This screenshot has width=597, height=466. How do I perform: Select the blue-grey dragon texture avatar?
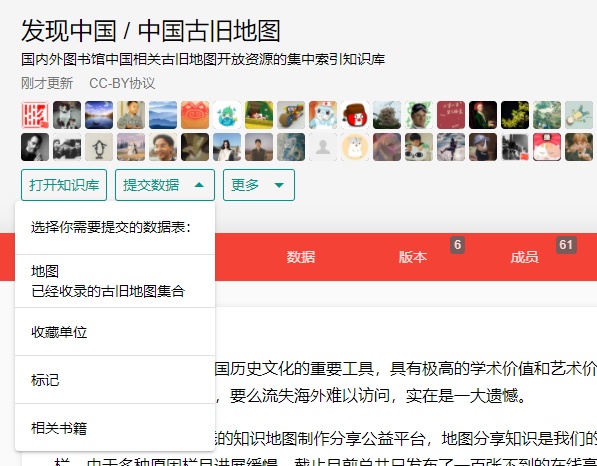[x=291, y=147]
